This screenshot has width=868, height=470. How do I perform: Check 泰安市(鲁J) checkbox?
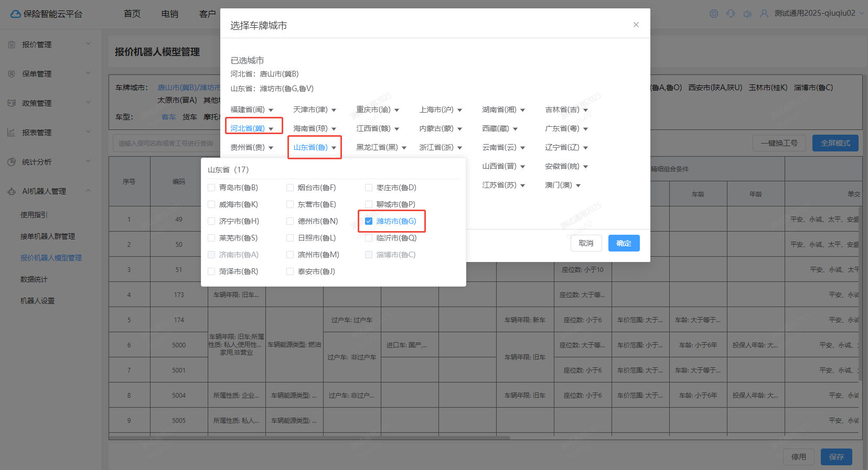pos(290,271)
